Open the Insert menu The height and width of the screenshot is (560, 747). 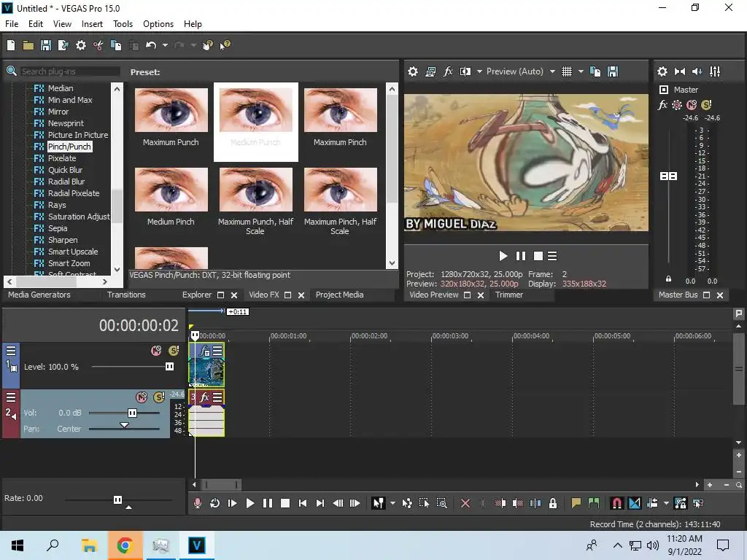click(92, 24)
